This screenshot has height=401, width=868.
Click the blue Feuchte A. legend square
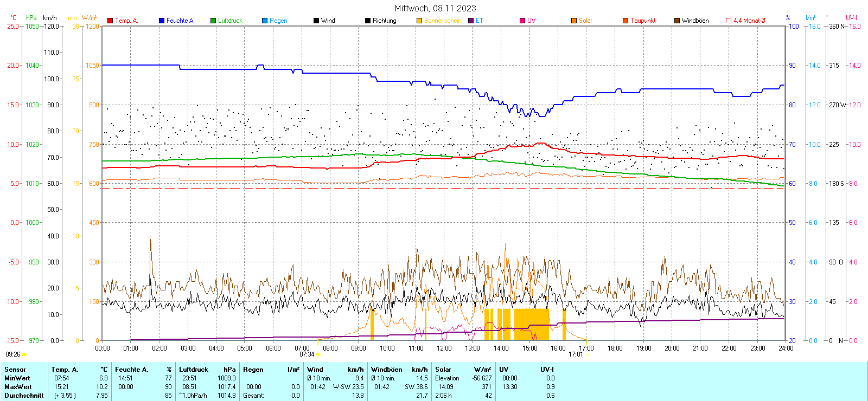pyautogui.click(x=162, y=21)
